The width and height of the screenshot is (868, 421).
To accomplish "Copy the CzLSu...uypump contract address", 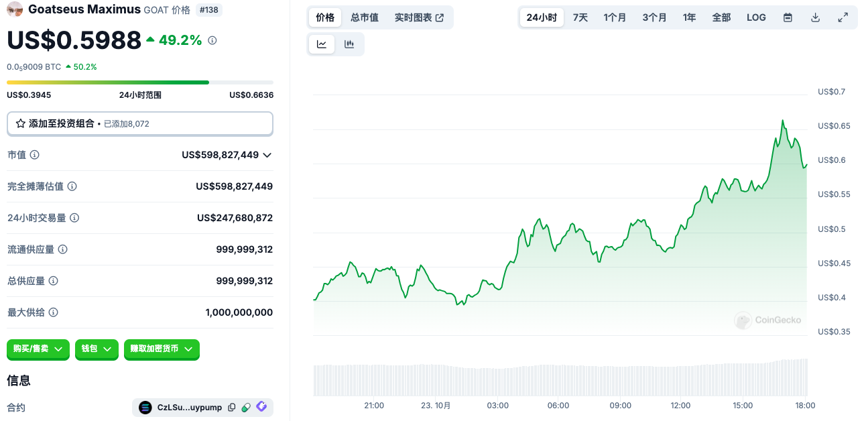I will coord(232,408).
